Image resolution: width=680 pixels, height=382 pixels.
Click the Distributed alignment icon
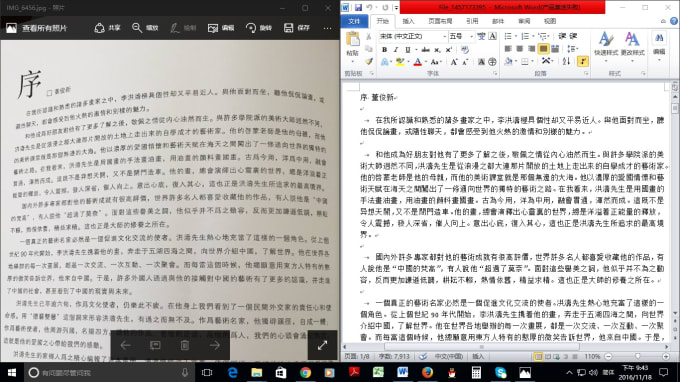555,49
